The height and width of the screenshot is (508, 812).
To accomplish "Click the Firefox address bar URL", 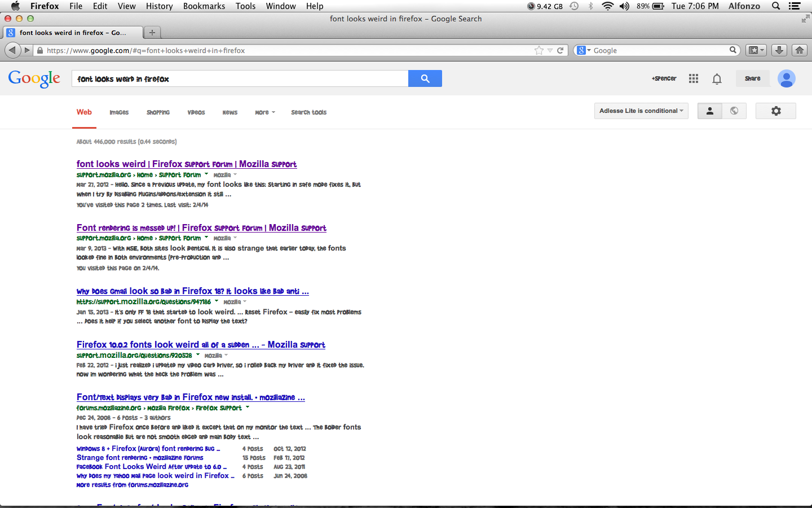I will tap(145, 50).
